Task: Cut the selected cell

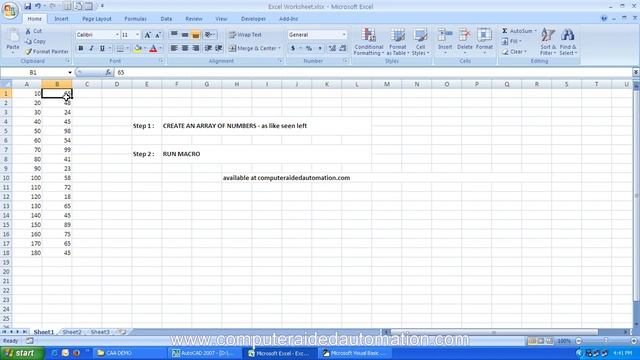Action: (x=33, y=31)
